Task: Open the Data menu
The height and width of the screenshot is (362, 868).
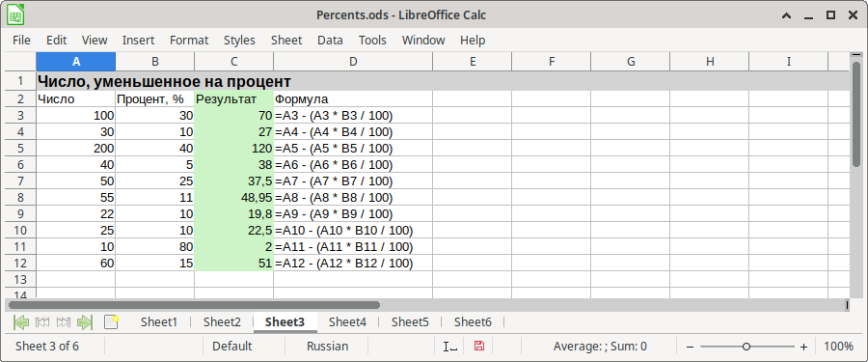Action: pos(330,41)
